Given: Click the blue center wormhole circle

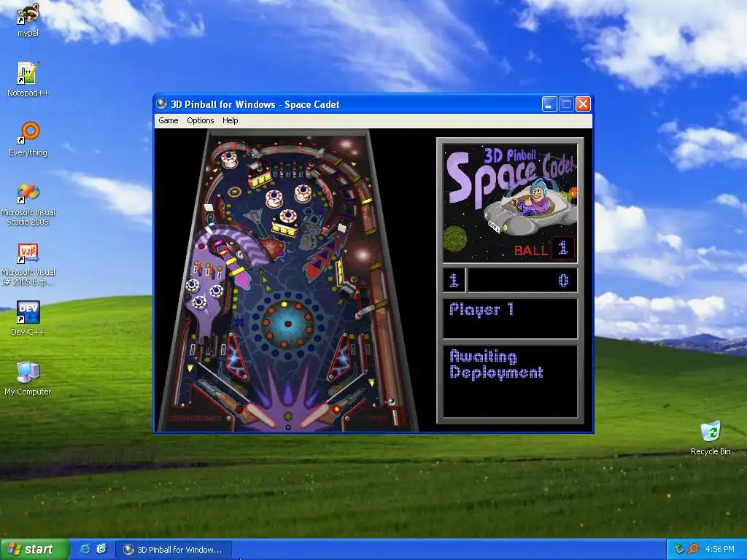Looking at the screenshot, I should tap(287, 324).
